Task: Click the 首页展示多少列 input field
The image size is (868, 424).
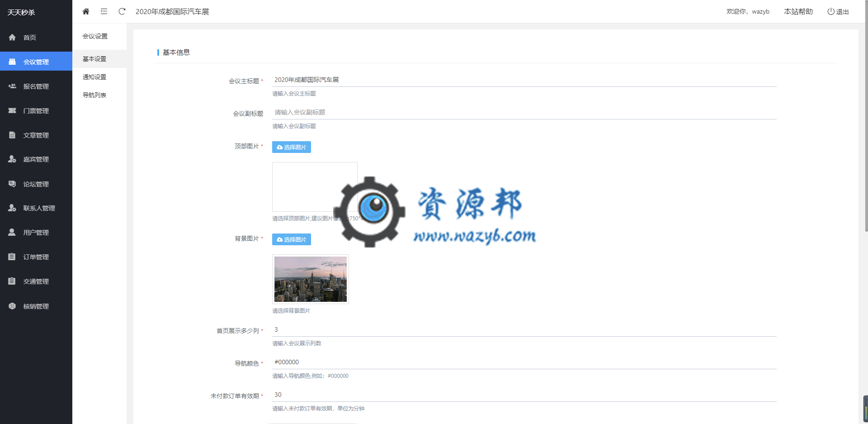Action: tap(524, 329)
